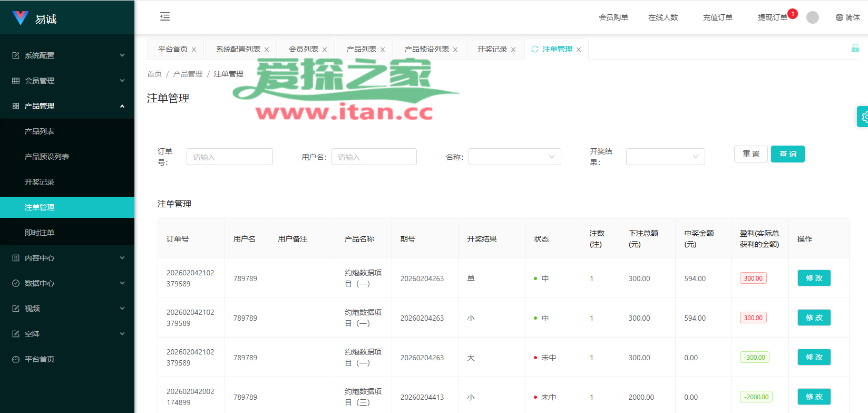The width and height of the screenshot is (868, 413).
Task: Click the language globe icon
Action: [839, 17]
